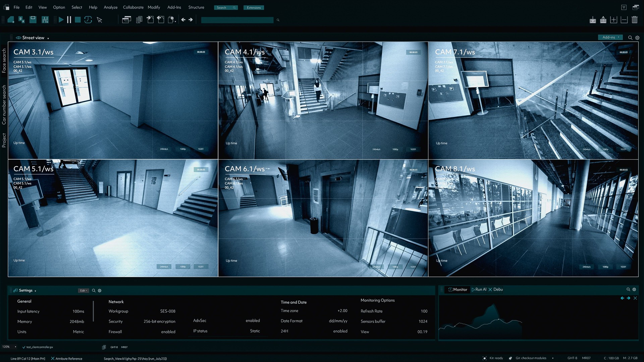Click the Analyze menu bar item
The width and height of the screenshot is (644, 362).
(x=110, y=7)
